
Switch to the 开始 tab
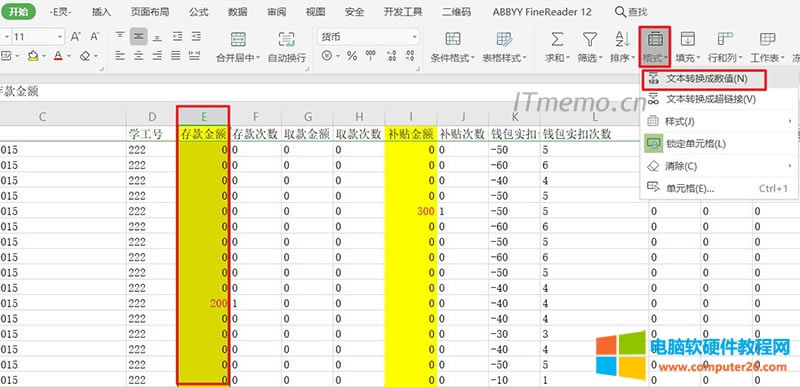[x=18, y=11]
